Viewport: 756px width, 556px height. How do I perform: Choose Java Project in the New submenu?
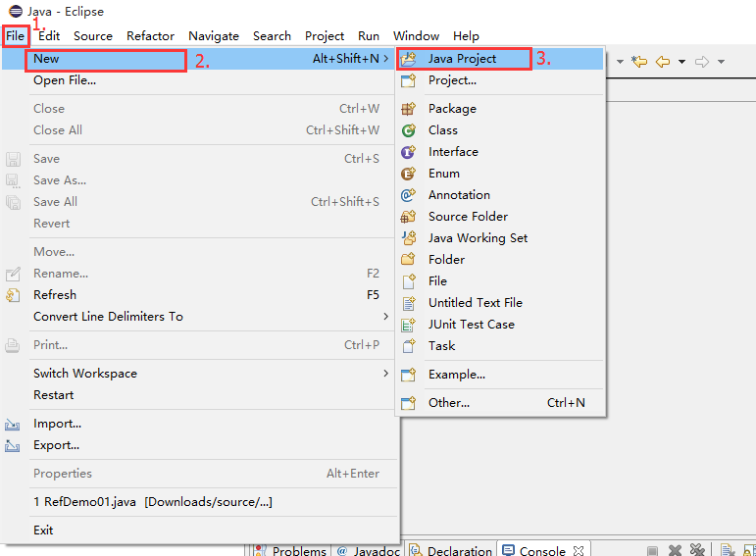499,59
